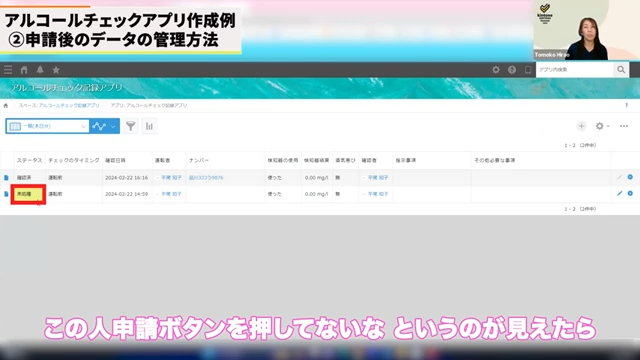Click the アプリ: アルコールチェック記録アプリ breadcrumb
Screen dimensions: 640x360
149,105
